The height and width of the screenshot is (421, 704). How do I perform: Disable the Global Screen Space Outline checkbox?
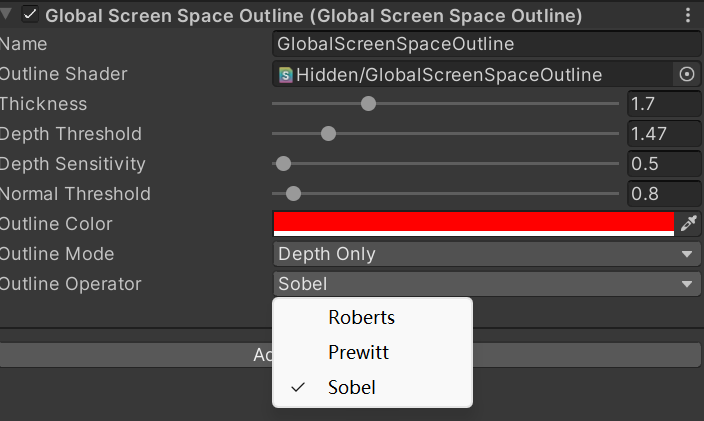[30, 15]
